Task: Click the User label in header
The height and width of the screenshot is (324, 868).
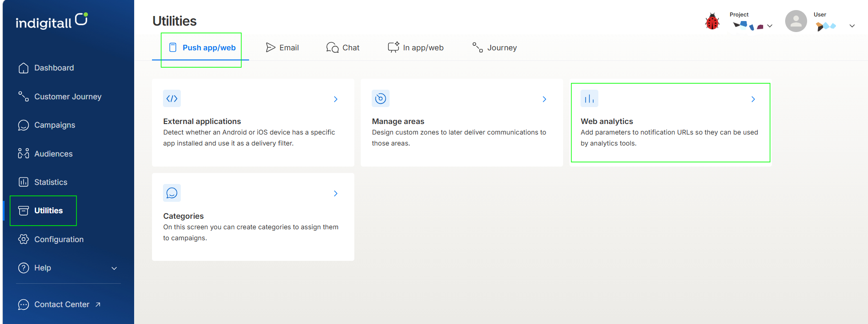Action: click(820, 15)
